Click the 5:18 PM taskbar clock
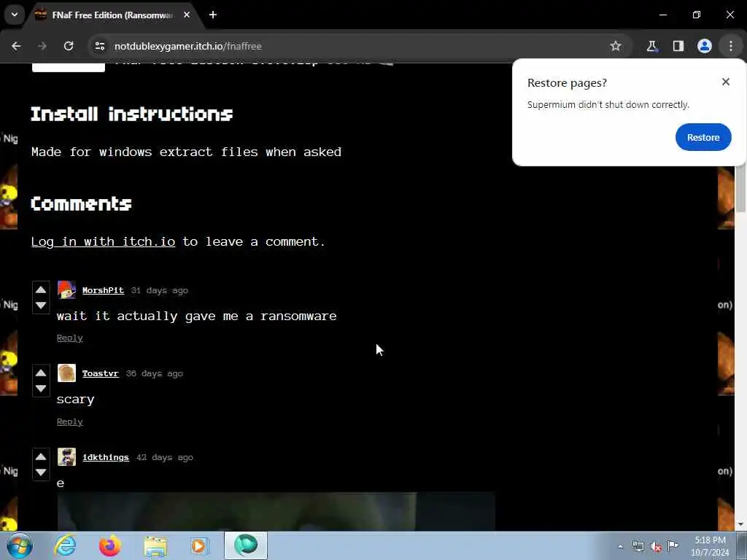This screenshot has height=560, width=747. pyautogui.click(x=710, y=546)
